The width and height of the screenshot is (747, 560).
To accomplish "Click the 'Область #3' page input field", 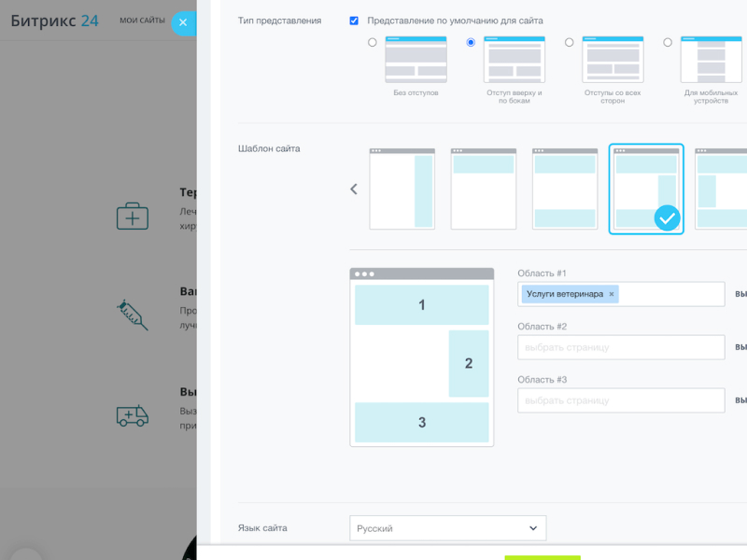I will point(621,400).
